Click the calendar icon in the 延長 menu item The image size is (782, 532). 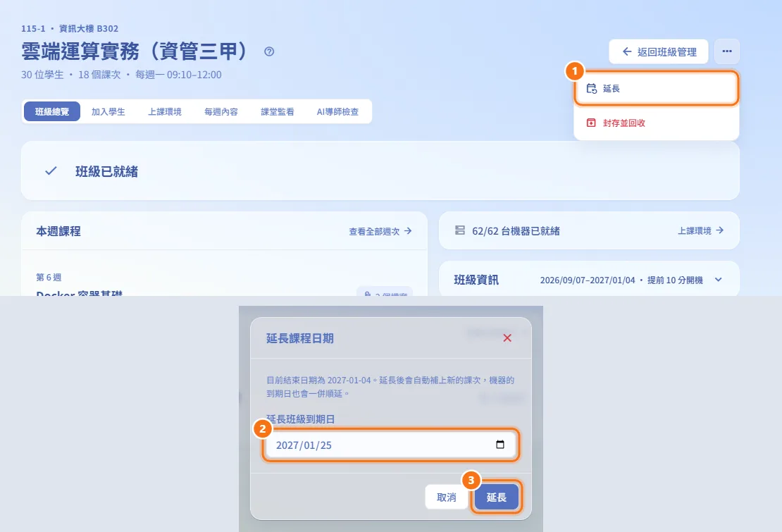pyautogui.click(x=592, y=89)
